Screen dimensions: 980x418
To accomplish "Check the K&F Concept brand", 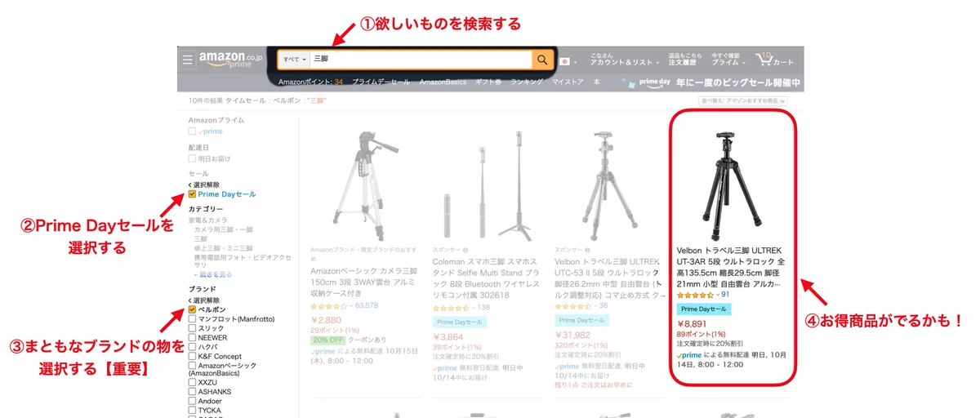I will point(192,357).
